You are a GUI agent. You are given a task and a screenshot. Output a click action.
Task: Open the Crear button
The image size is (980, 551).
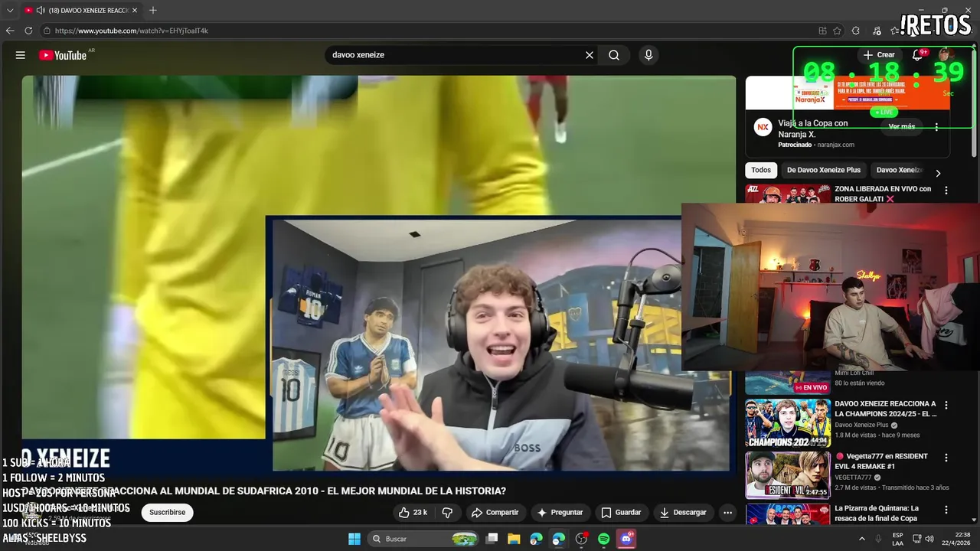tap(879, 55)
